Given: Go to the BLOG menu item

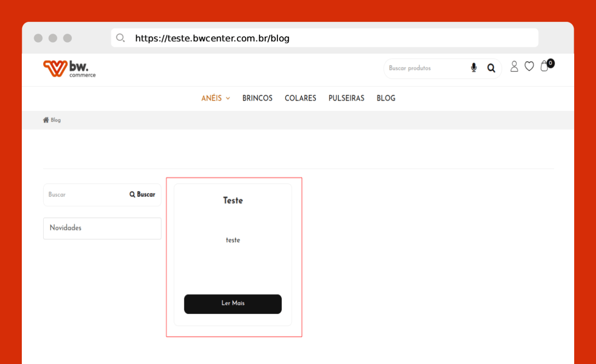Looking at the screenshot, I should click(x=386, y=98).
